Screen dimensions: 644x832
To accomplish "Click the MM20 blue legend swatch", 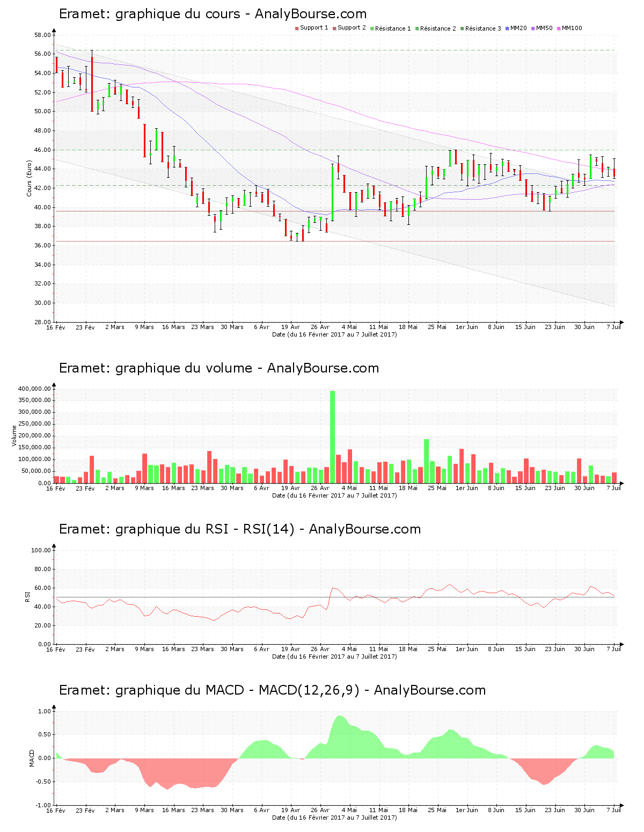I will [x=507, y=28].
